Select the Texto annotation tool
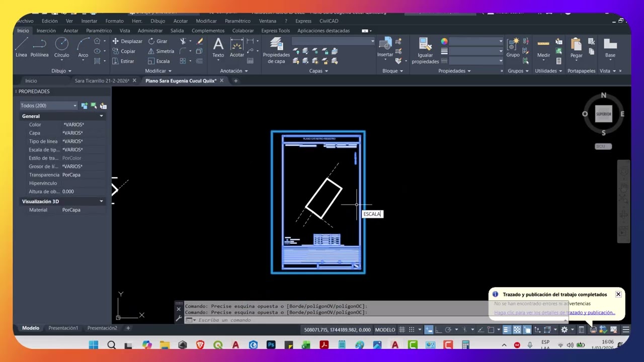644x362 pixels. 218,48
